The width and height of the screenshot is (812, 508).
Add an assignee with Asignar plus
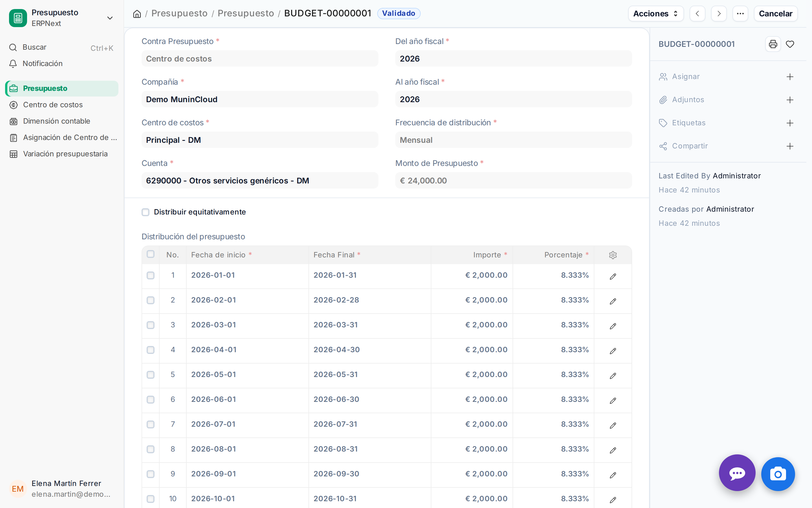point(790,77)
